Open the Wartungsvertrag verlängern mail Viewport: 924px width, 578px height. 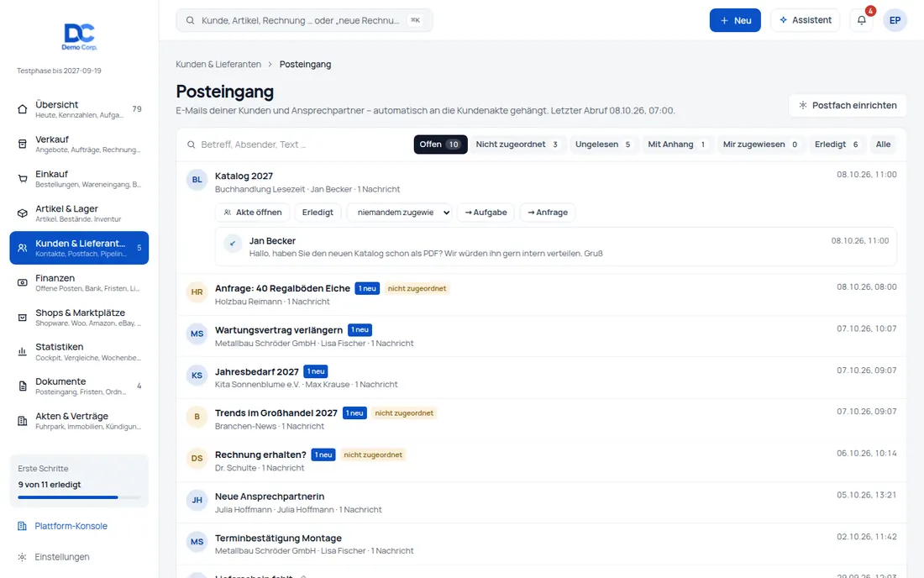click(x=541, y=336)
